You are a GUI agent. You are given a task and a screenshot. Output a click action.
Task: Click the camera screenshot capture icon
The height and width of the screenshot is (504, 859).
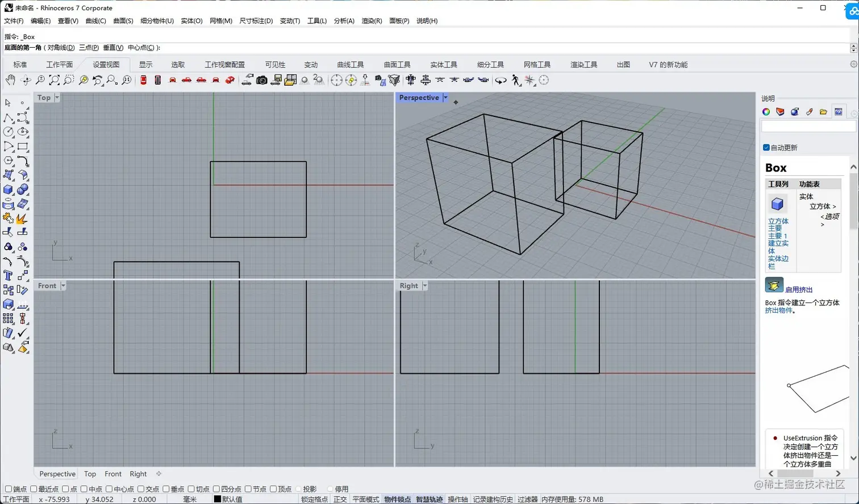tap(261, 80)
